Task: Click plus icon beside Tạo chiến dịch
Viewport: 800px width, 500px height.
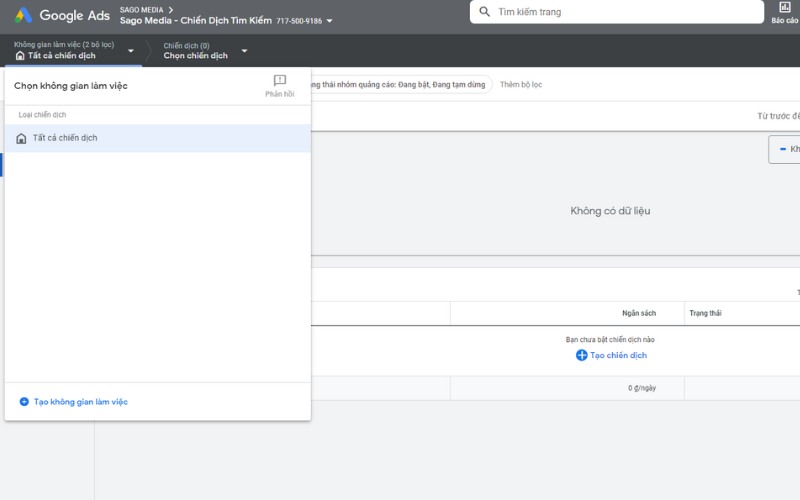Action: coord(582,355)
